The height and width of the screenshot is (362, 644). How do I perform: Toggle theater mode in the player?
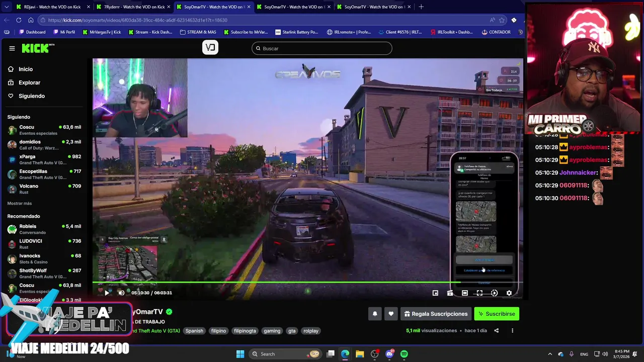(x=465, y=293)
